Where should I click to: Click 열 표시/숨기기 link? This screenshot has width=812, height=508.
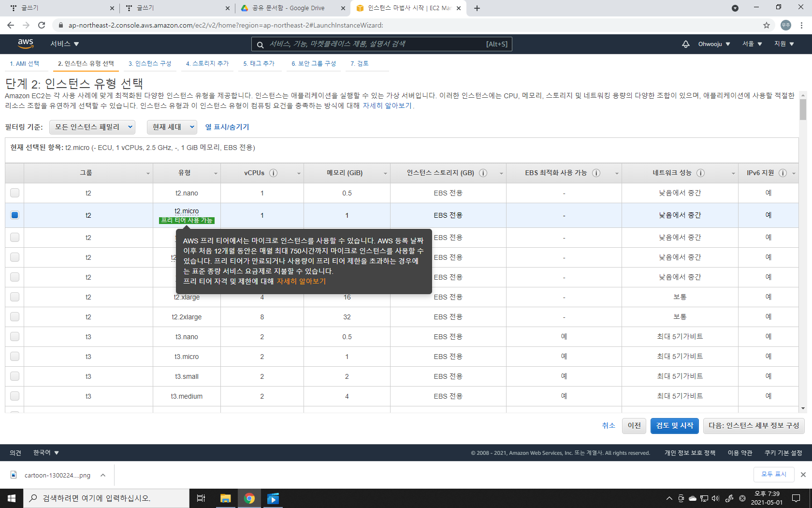[227, 127]
